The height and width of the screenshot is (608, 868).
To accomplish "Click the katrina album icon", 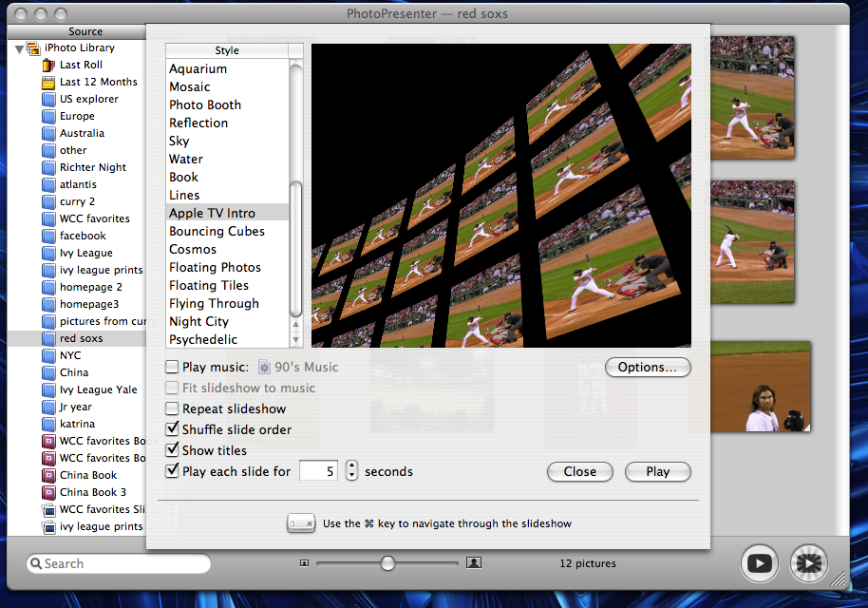I will coord(48,424).
